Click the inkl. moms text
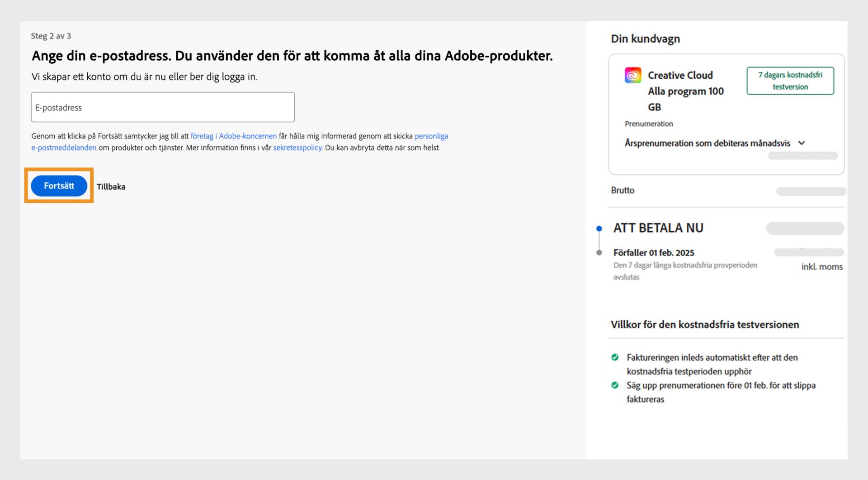Image resolution: width=868 pixels, height=480 pixels. click(x=822, y=267)
